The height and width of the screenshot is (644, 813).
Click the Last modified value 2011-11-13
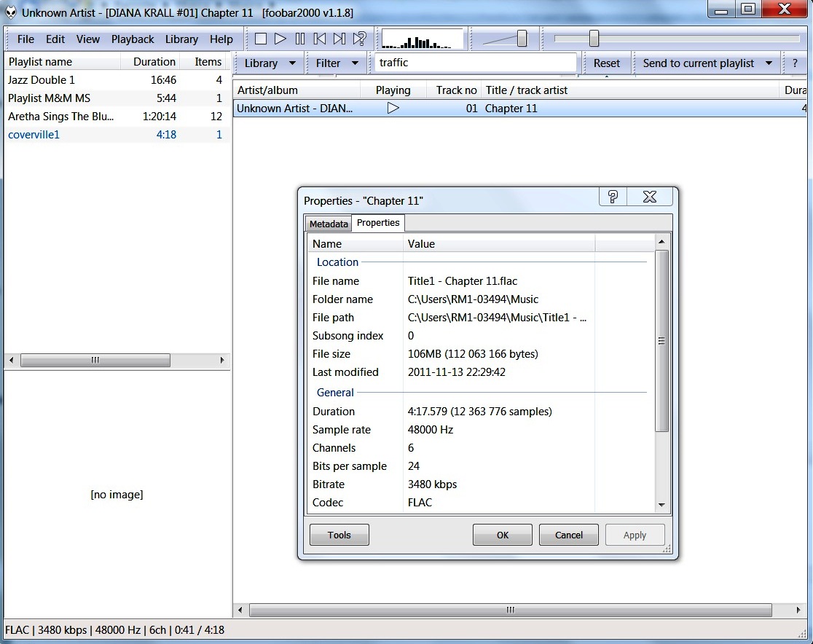456,372
